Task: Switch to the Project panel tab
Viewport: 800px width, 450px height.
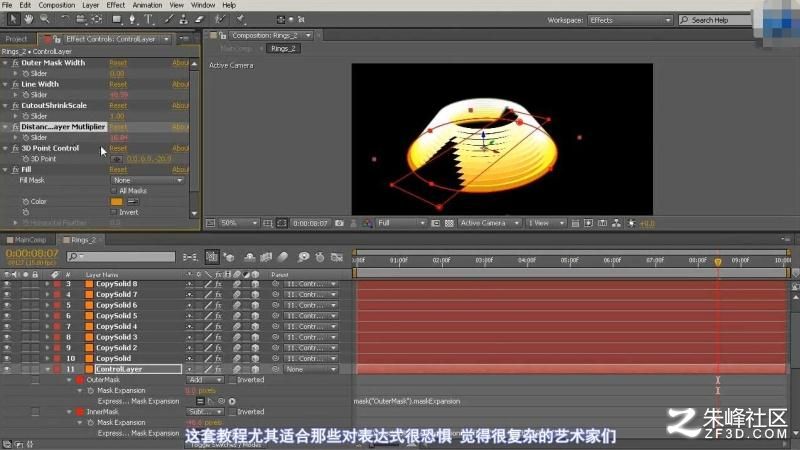Action: coord(17,39)
